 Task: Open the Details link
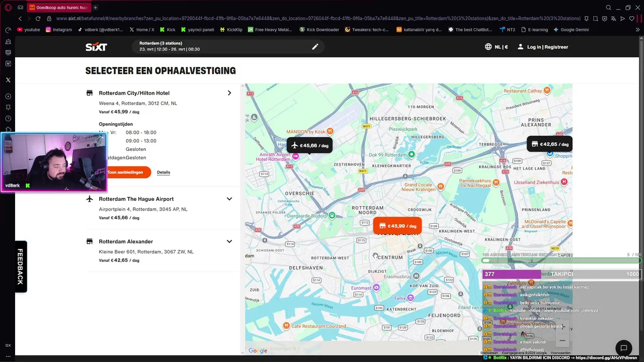pos(164,172)
